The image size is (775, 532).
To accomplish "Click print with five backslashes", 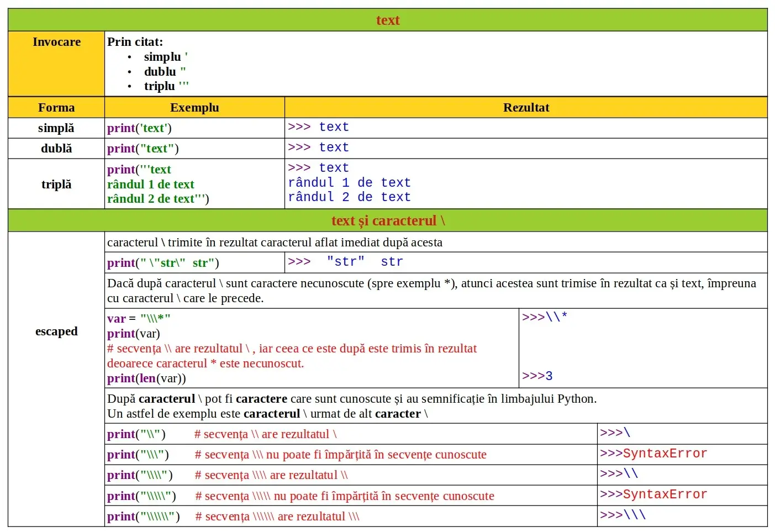I will (141, 496).
